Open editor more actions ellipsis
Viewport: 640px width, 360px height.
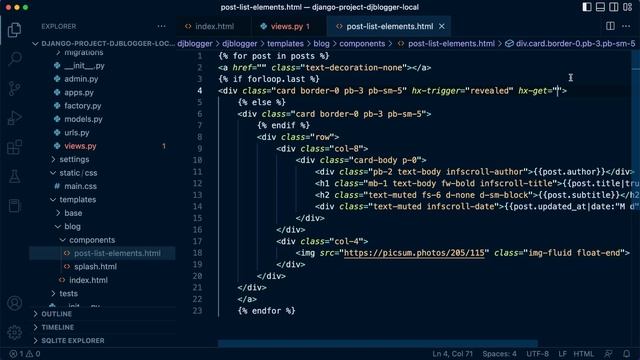click(x=626, y=26)
